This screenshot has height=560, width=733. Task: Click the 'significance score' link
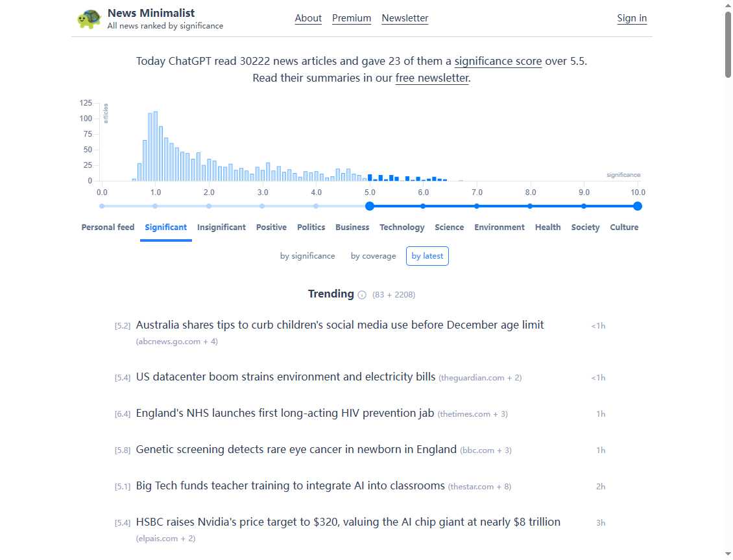tap(498, 62)
